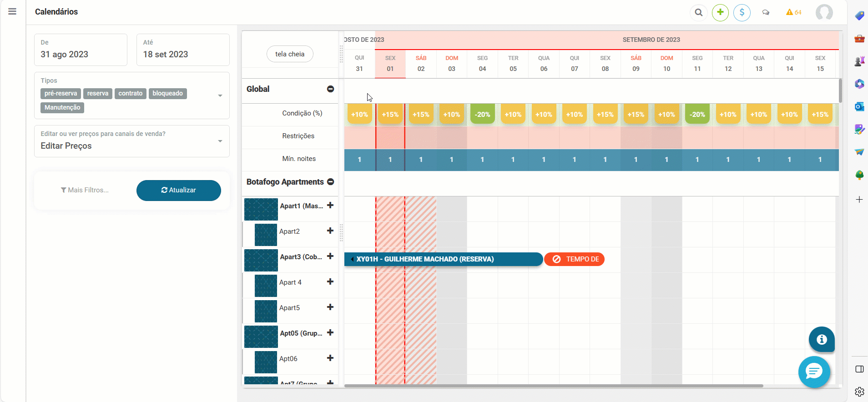Image resolution: width=868 pixels, height=402 pixels.
Task: Open the user profile avatar
Action: [824, 12]
